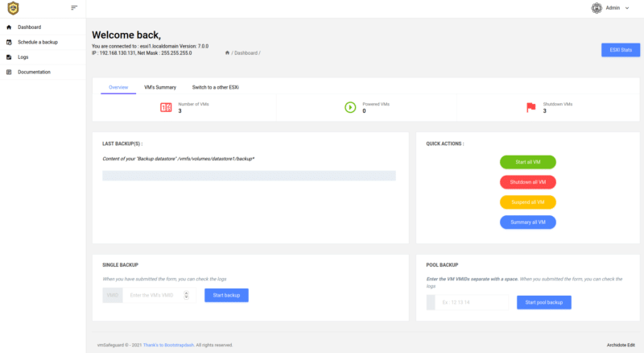
Task: Toggle the sidebar hamburger menu icon
Action: pyautogui.click(x=74, y=7)
